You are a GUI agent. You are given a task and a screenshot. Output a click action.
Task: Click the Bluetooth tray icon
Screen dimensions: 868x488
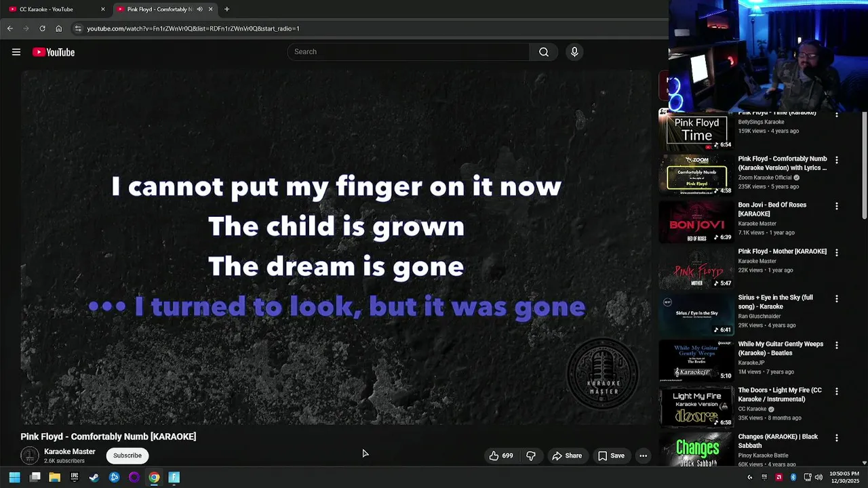[x=793, y=477]
